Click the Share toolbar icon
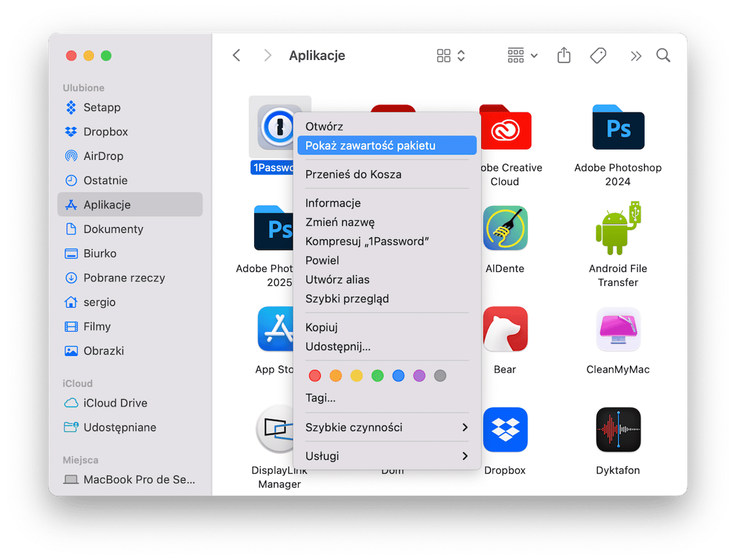 pos(563,56)
